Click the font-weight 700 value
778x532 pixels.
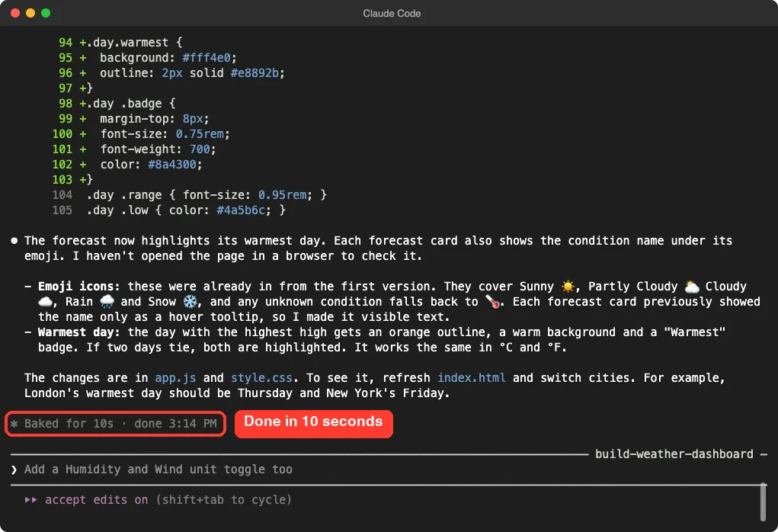(x=200, y=149)
